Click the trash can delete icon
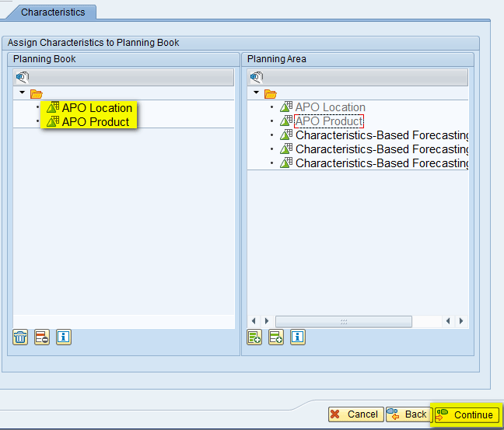 pos(20,337)
